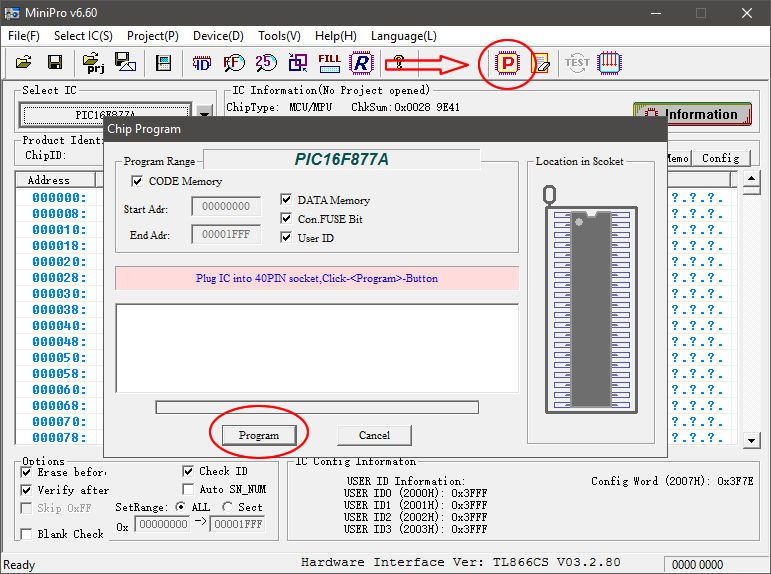Click the MiniPro app icon in the title bar
The height and width of the screenshot is (574, 771).
click(12, 13)
